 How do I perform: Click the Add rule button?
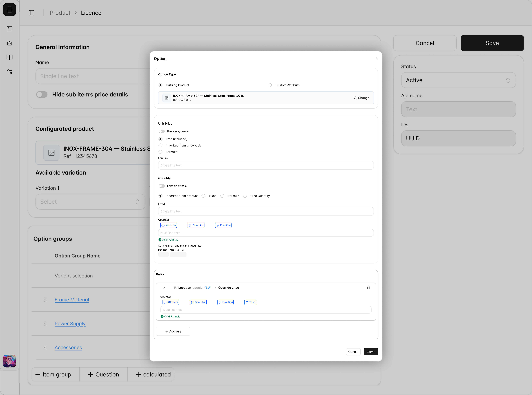pyautogui.click(x=173, y=331)
